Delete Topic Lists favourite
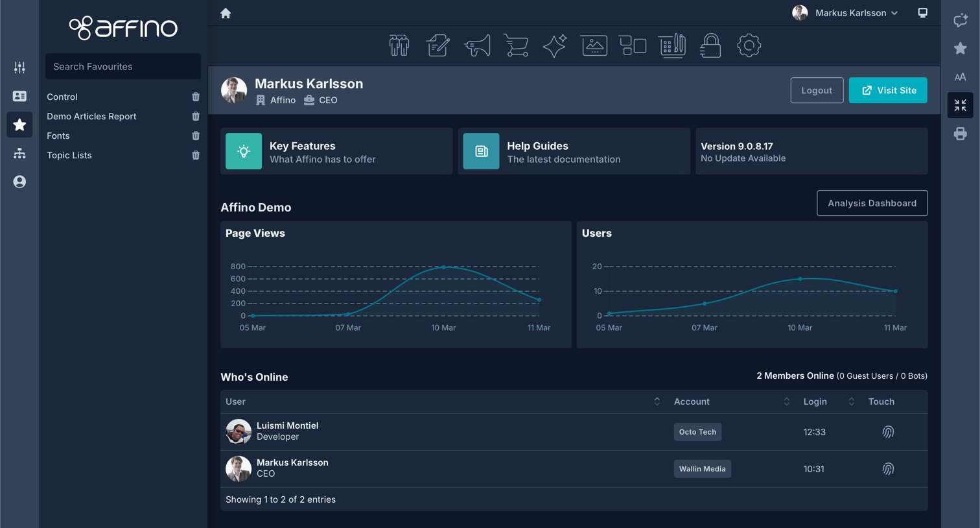This screenshot has height=528, width=980. [x=196, y=155]
